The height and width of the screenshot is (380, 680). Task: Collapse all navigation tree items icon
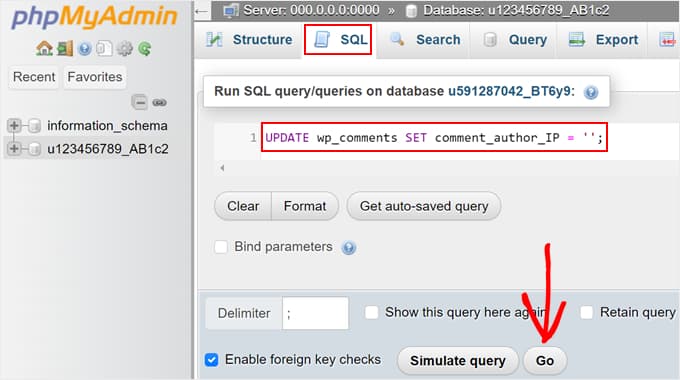139,102
